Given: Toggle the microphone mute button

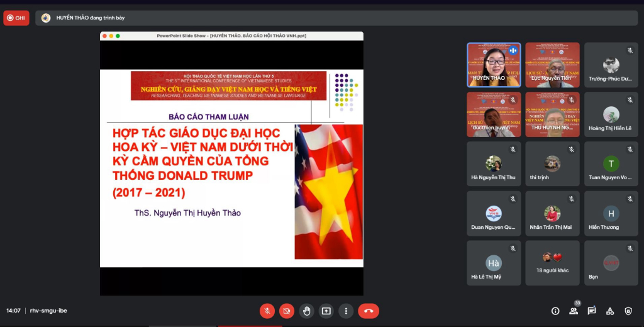Looking at the screenshot, I should pyautogui.click(x=267, y=311).
